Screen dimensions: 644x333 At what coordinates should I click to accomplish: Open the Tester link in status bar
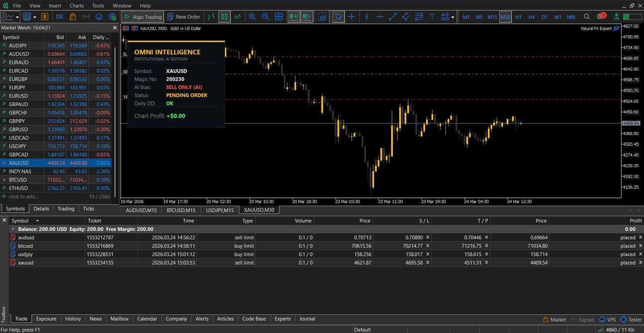click(631, 320)
